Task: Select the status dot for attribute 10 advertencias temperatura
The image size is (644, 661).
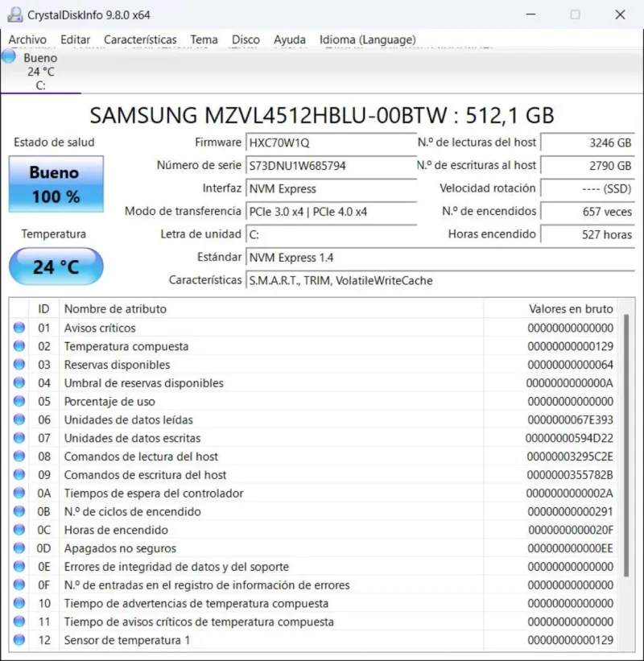Action: [x=19, y=603]
